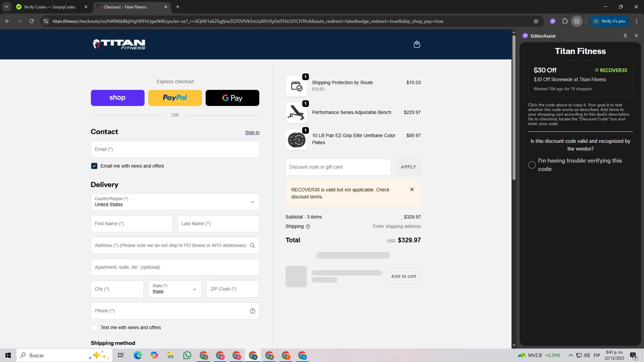Reload the checkout page
Image resolution: width=644 pixels, height=362 pixels.
tap(31, 21)
